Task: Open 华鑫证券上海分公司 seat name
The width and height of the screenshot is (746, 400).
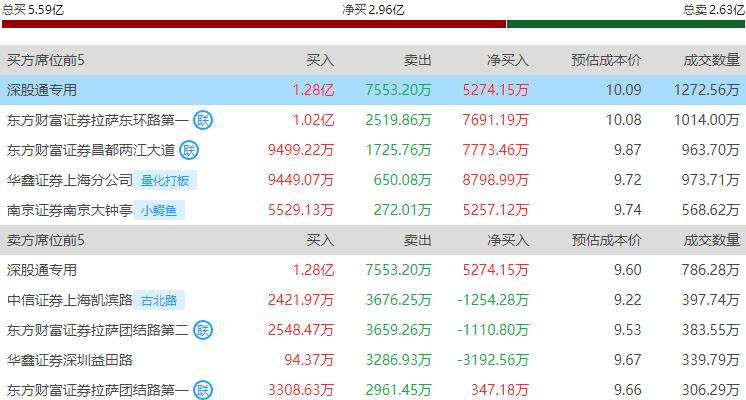Action: click(x=69, y=180)
